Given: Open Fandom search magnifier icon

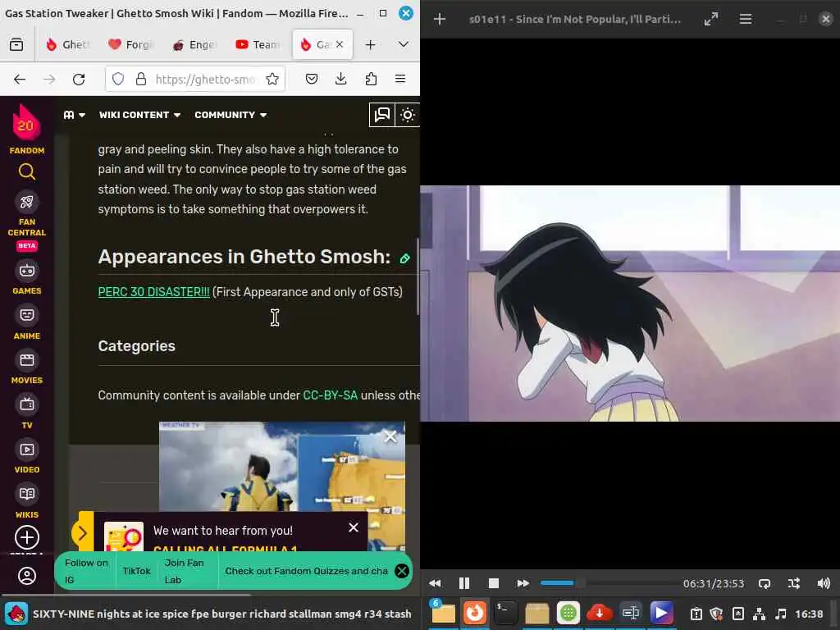Looking at the screenshot, I should click(27, 171).
